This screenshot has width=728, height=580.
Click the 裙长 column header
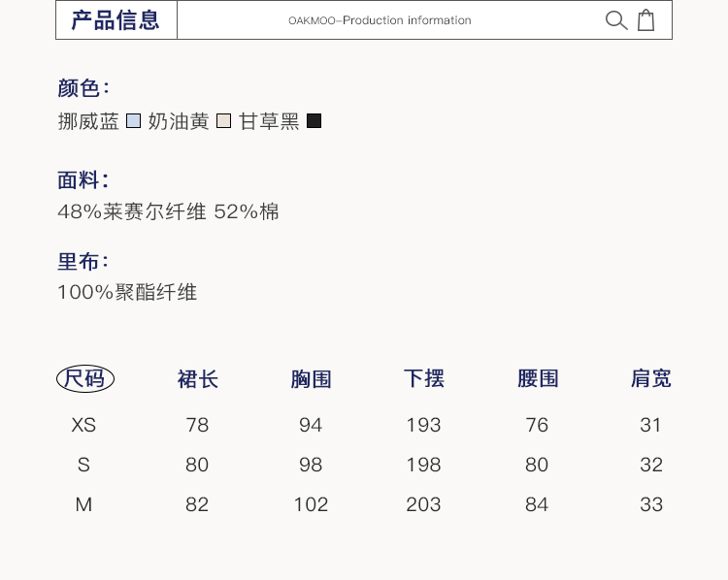(198, 379)
